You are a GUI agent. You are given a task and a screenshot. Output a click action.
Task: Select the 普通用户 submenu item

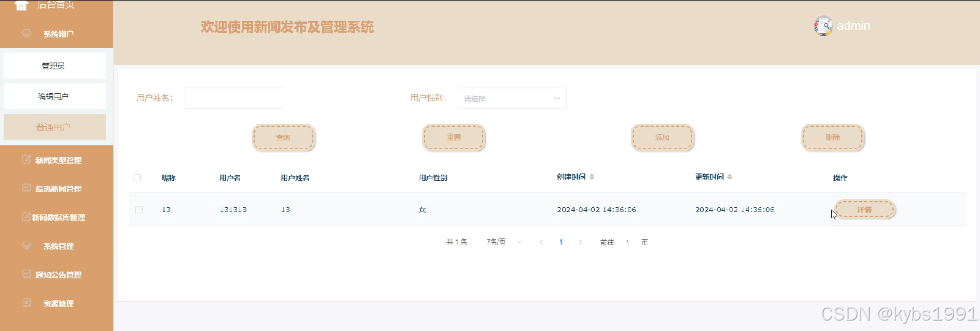click(x=55, y=127)
